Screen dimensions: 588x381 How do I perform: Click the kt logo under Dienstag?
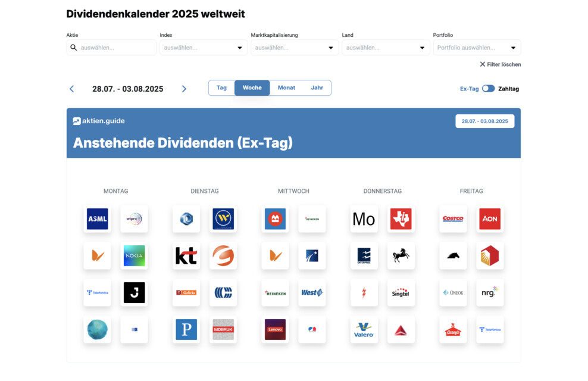[186, 256]
